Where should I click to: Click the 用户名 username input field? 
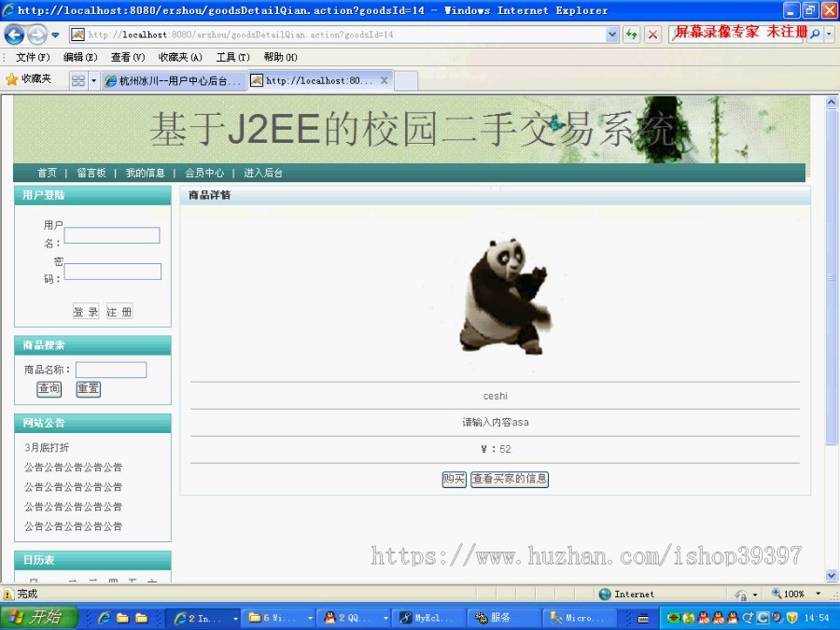[112, 235]
